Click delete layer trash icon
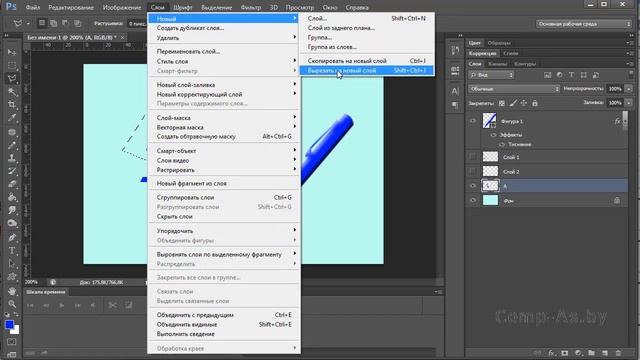 coord(618,353)
